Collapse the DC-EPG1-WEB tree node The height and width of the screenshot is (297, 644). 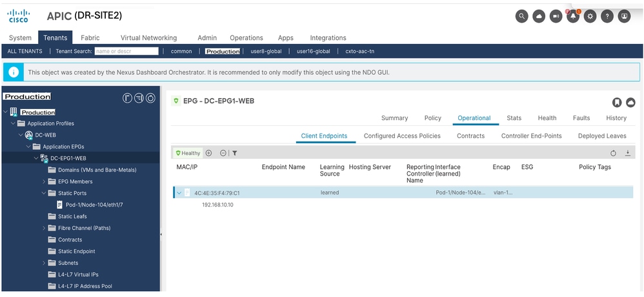click(36, 158)
